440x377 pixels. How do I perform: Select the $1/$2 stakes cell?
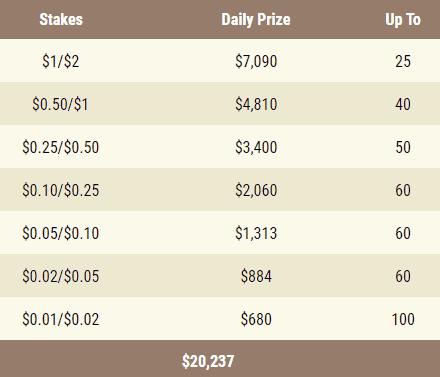61,61
